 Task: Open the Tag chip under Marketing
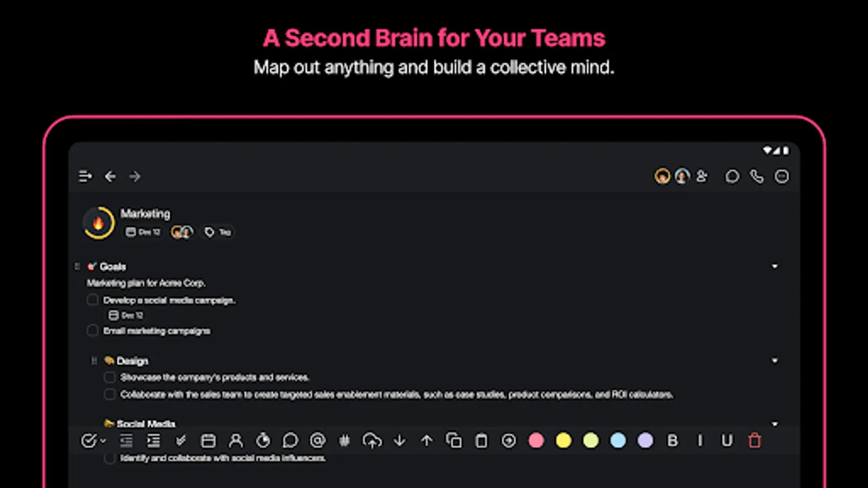(x=218, y=232)
